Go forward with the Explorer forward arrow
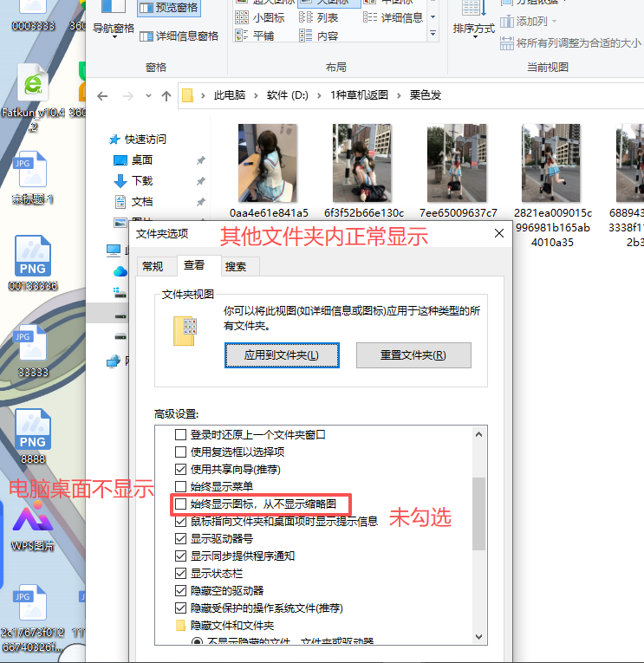 tap(127, 96)
